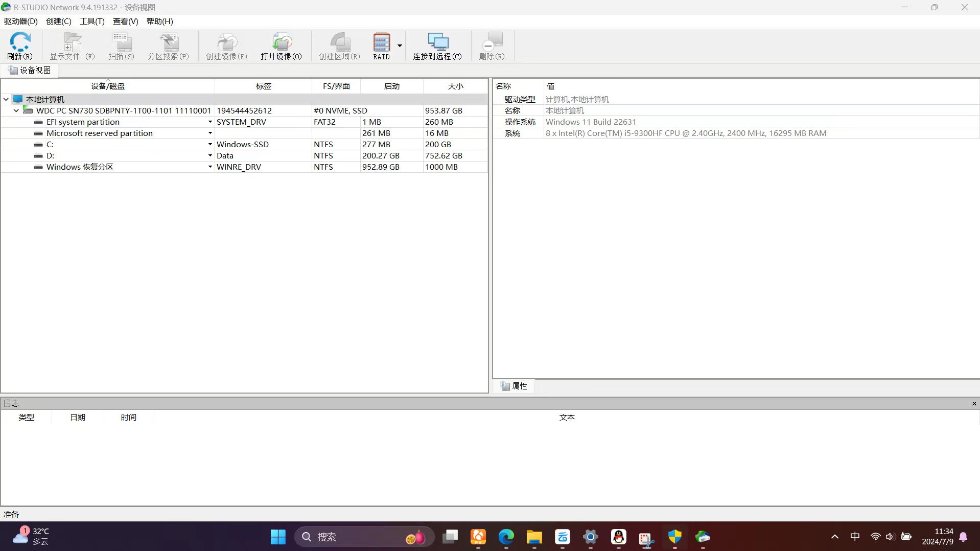
Task: Collapse the 本地计算机 tree node
Action: 6,100
